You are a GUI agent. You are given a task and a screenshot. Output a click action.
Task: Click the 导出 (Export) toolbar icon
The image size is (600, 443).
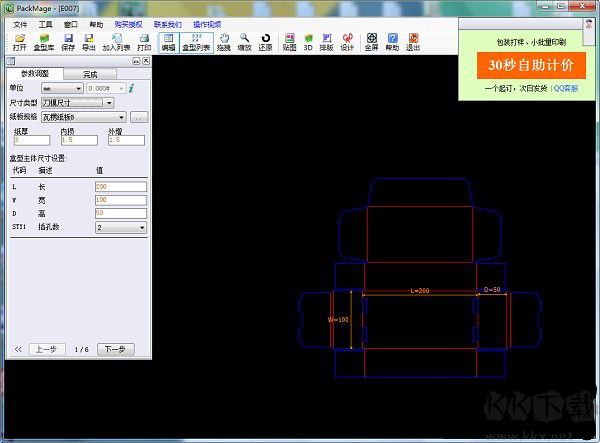(90, 41)
